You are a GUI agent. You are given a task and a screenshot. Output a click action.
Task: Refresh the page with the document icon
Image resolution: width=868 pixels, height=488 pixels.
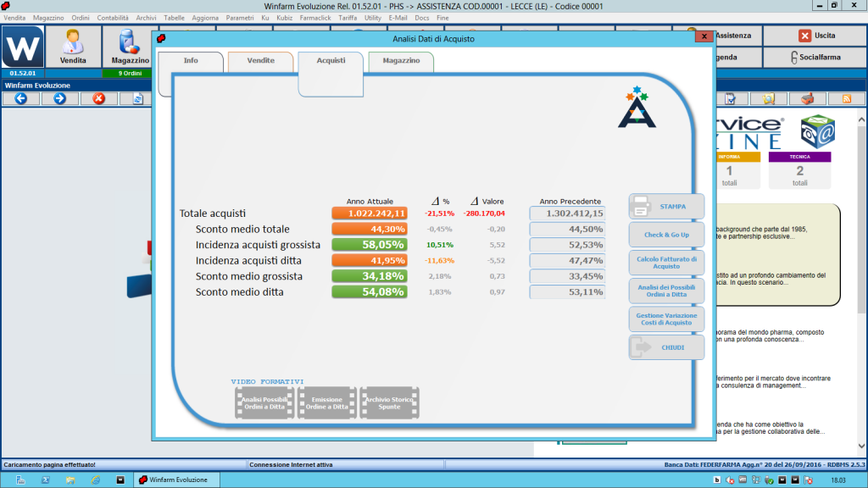pyautogui.click(x=138, y=98)
